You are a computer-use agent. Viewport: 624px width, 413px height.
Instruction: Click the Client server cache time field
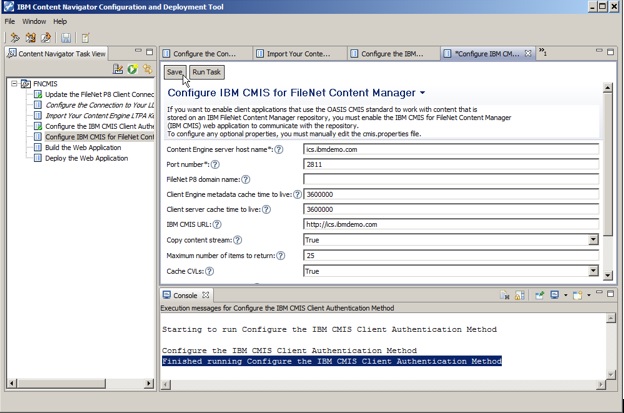(x=451, y=209)
